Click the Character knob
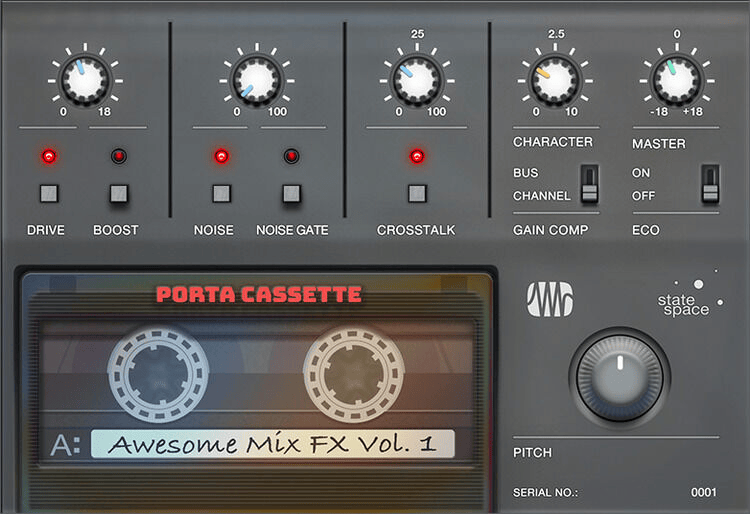This screenshot has height=514, width=750. (556, 78)
